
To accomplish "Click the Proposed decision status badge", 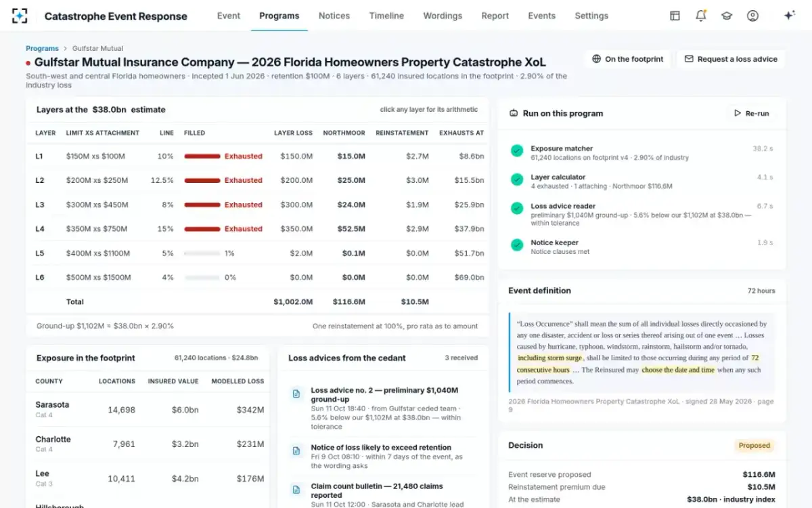I will pyautogui.click(x=754, y=446).
